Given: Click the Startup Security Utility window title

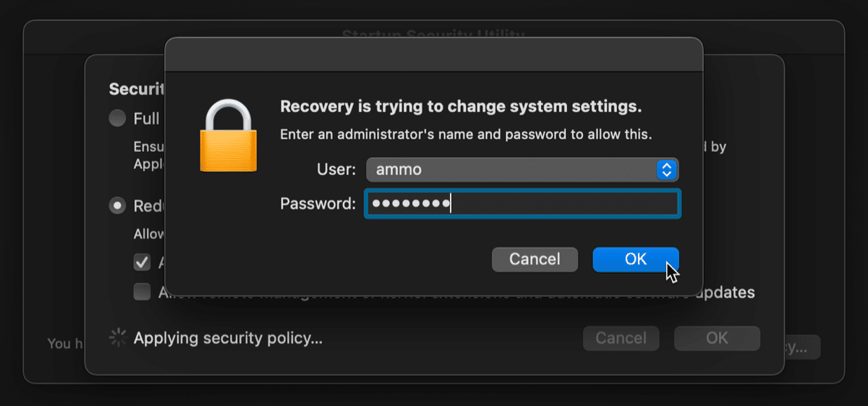Looking at the screenshot, I should (434, 34).
